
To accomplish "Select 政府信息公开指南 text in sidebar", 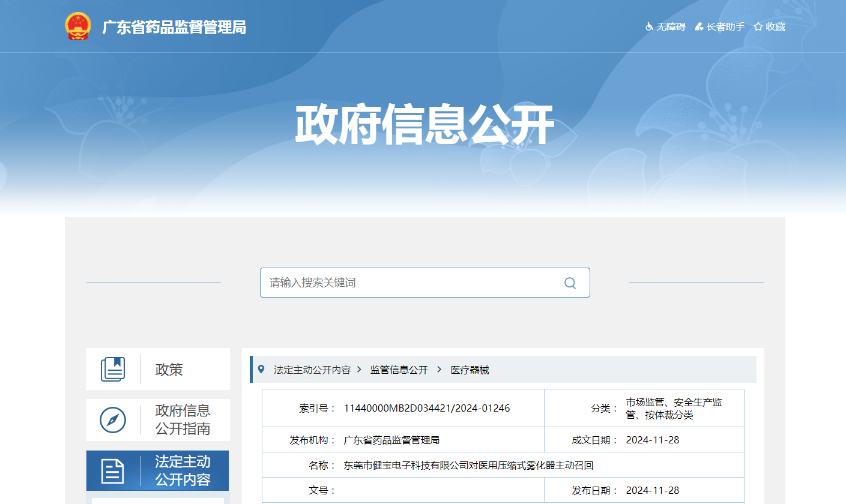I will point(183,420).
